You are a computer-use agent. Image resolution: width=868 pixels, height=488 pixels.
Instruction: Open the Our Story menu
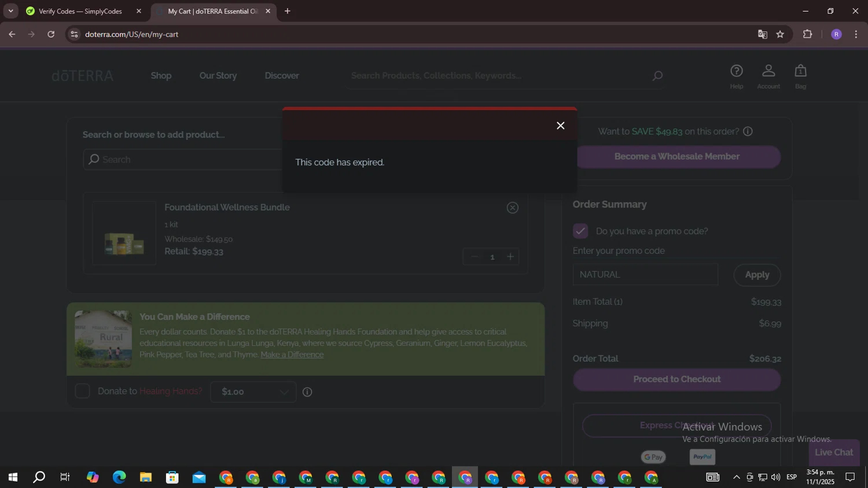(x=218, y=76)
